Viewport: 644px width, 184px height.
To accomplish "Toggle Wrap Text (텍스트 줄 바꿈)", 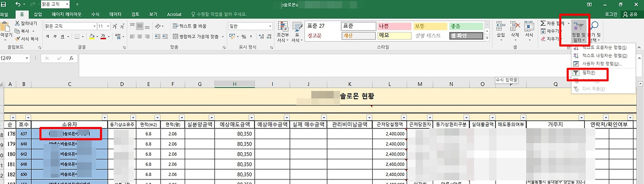I will (x=190, y=26).
